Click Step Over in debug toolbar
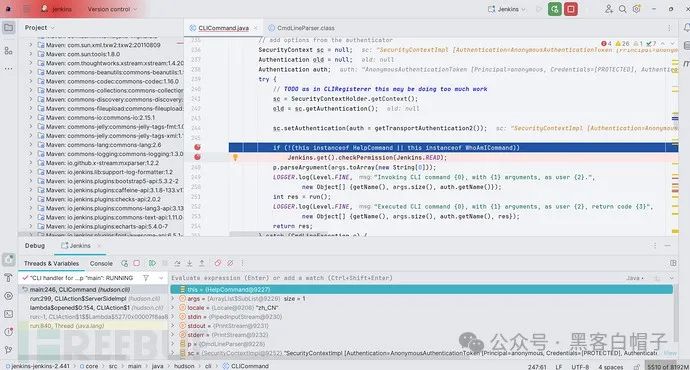 (x=177, y=263)
